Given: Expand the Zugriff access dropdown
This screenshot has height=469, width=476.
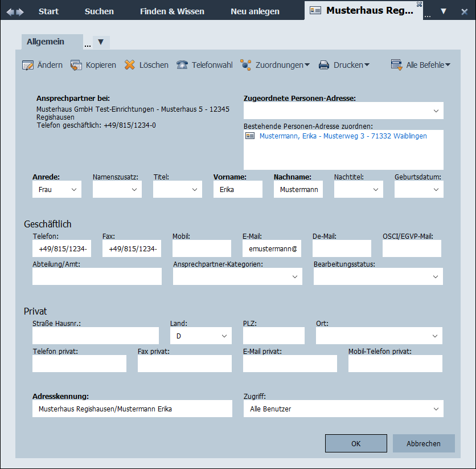Looking at the screenshot, I should coord(436,409).
